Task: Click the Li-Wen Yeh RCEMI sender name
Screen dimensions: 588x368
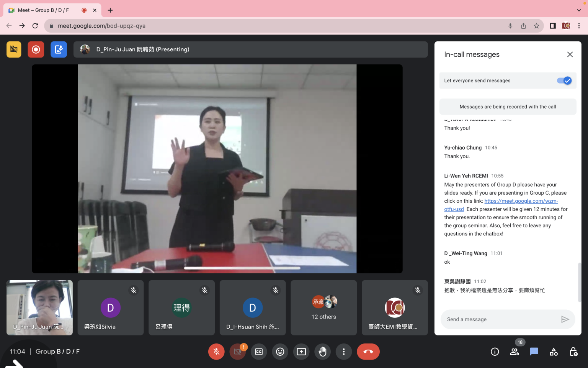Action: [466, 176]
